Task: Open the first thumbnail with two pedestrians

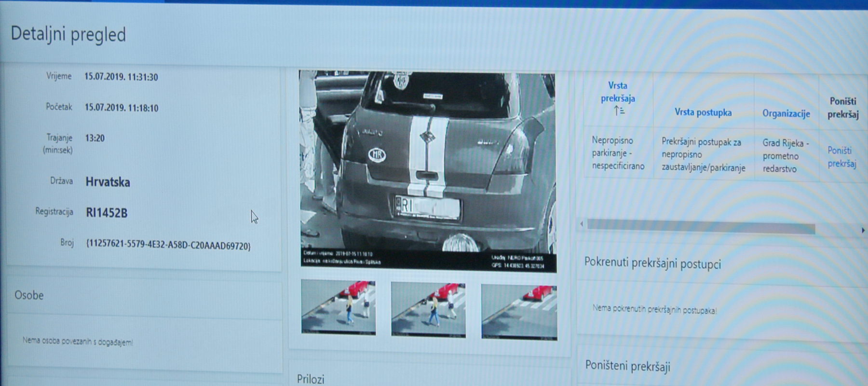Action: click(x=338, y=307)
